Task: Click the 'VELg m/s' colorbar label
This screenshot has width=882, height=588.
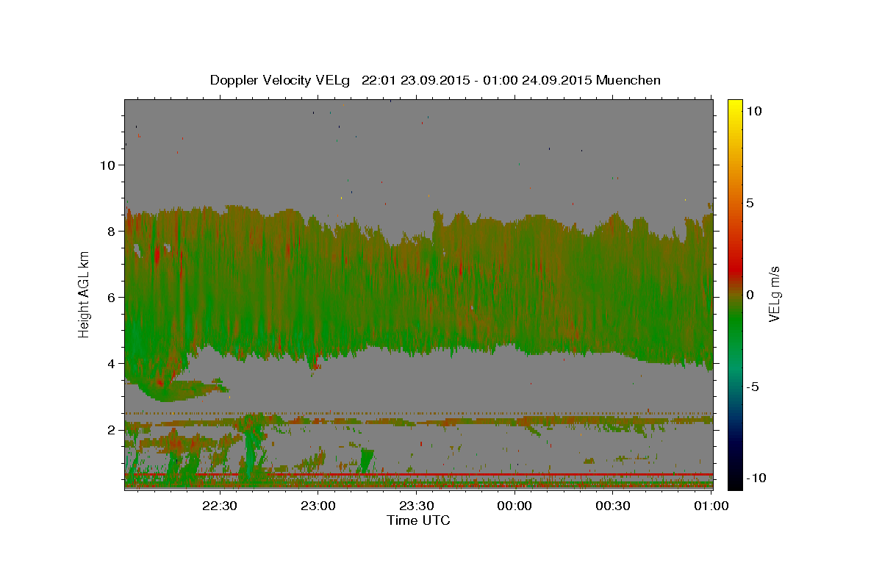Action: [x=774, y=295]
